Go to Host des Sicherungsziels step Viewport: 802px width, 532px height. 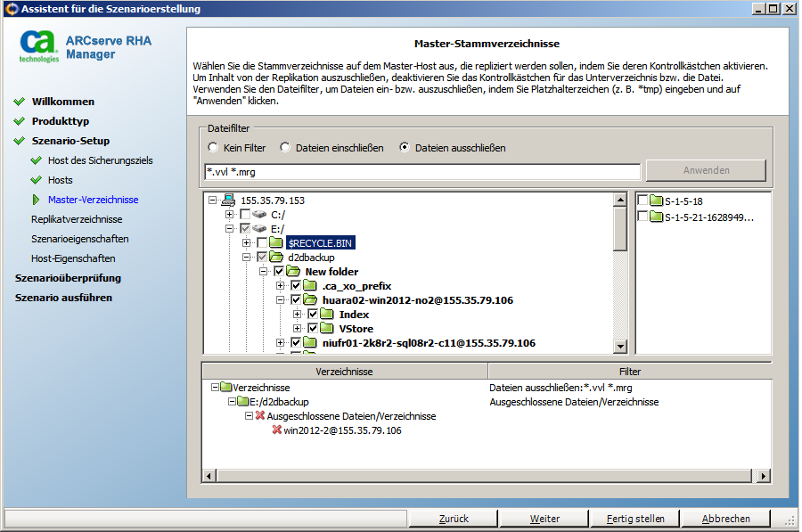[100, 160]
